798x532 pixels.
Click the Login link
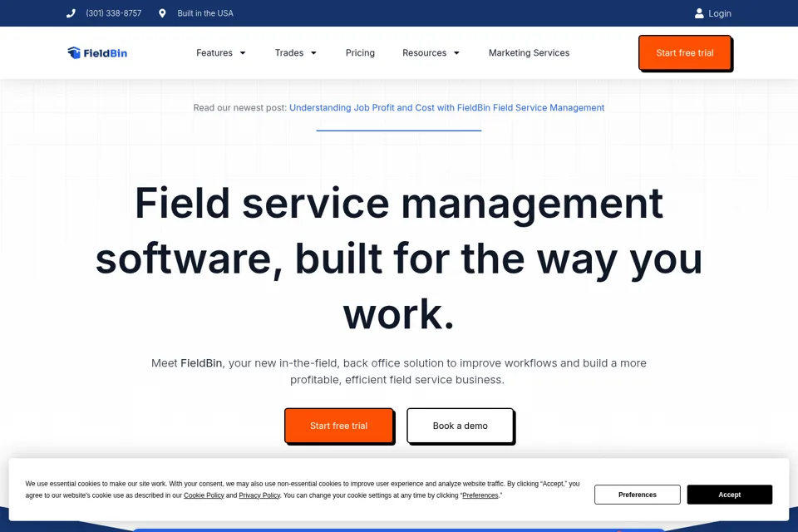pos(720,14)
